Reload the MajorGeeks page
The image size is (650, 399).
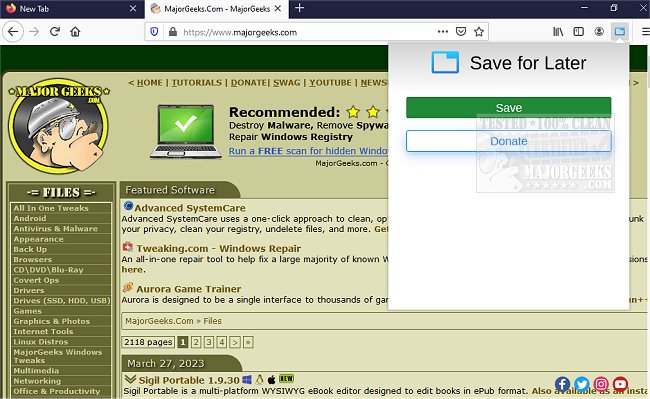pos(55,31)
